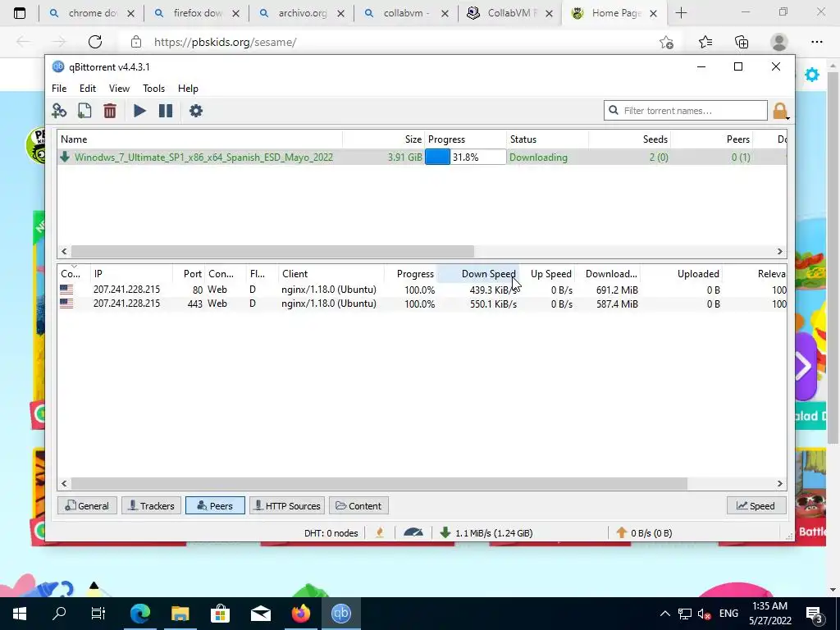This screenshot has height=630, width=840.
Task: Click the red Delete torrent trash icon
Action: (110, 111)
